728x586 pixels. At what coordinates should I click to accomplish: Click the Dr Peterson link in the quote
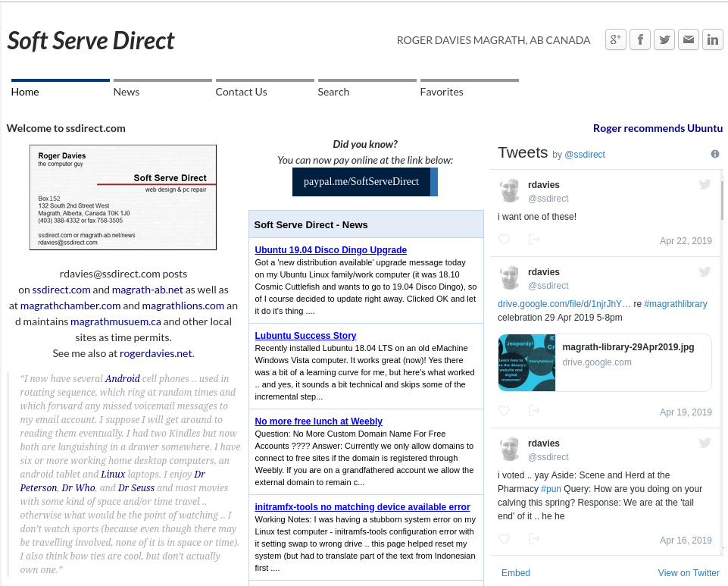coord(112,481)
